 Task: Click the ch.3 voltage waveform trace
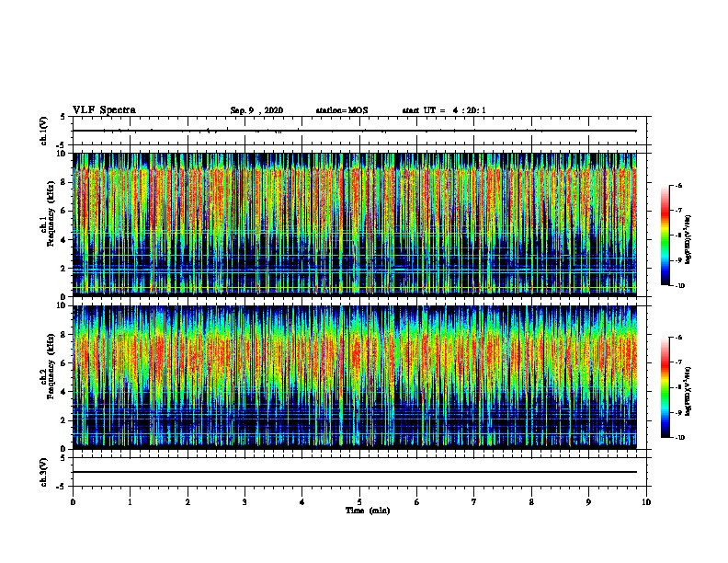click(x=355, y=472)
